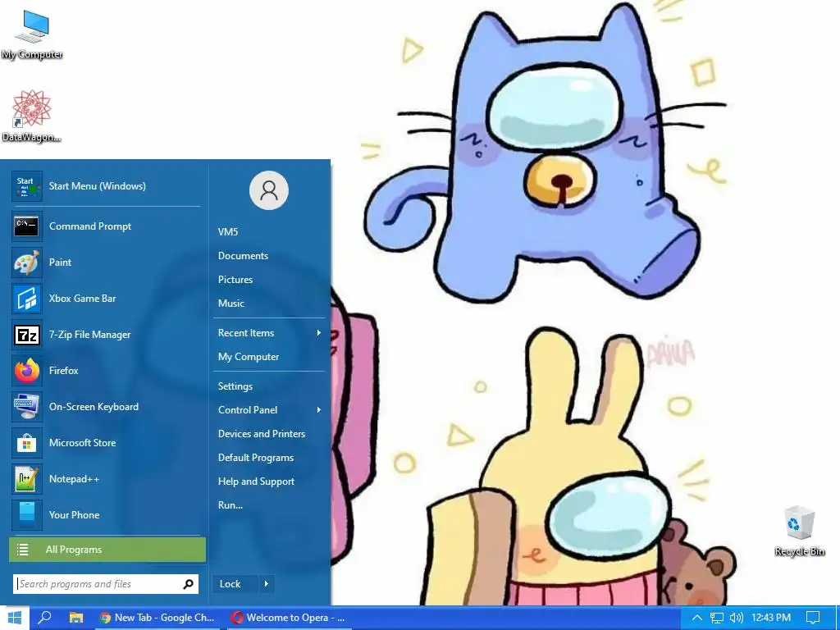The height and width of the screenshot is (630, 840).
Task: Click the network icon in system tray
Action: (x=717, y=618)
